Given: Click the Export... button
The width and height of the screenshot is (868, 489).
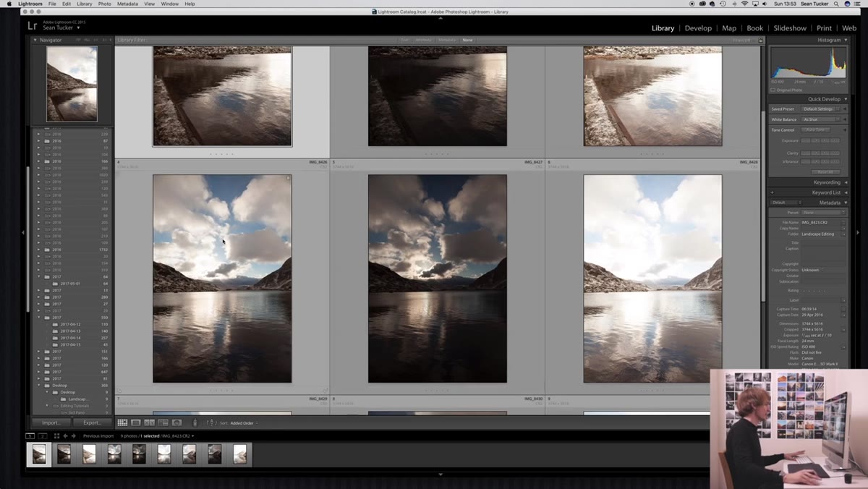Looking at the screenshot, I should pos(92,422).
